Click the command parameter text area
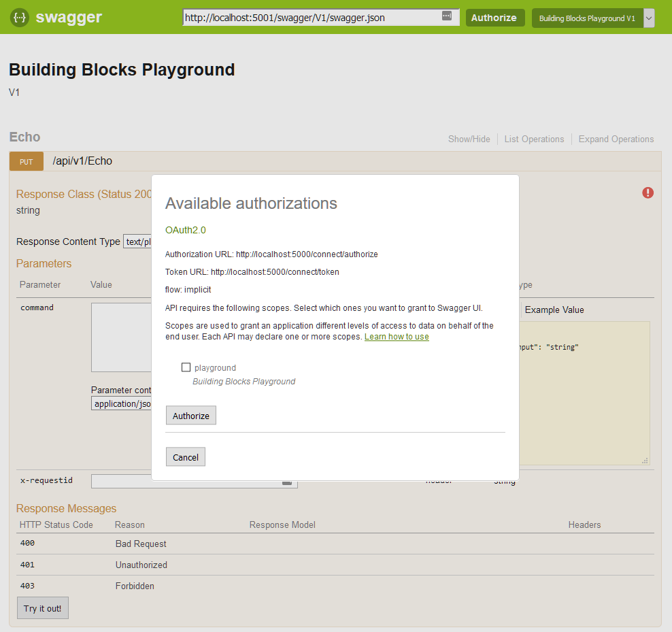Screen dimensions: 672x632 click(x=122, y=337)
